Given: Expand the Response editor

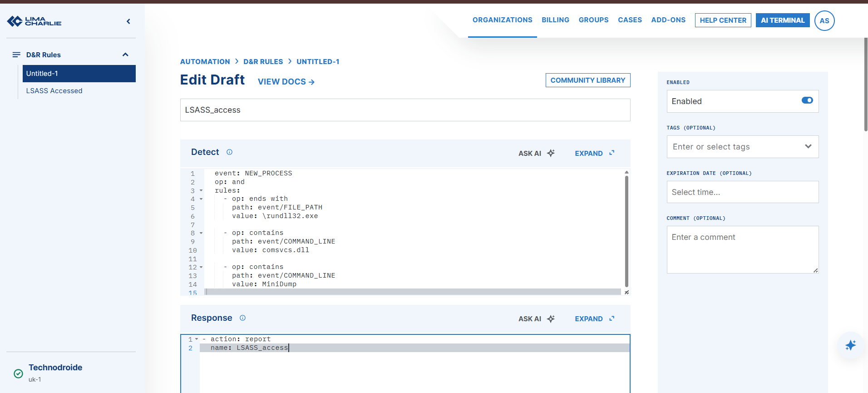Looking at the screenshot, I should [x=594, y=318].
